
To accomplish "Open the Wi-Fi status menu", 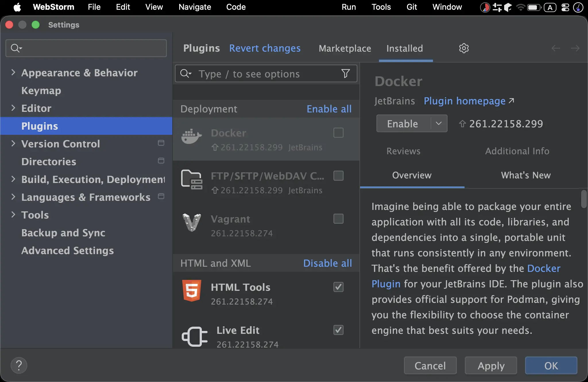I will tap(520, 7).
